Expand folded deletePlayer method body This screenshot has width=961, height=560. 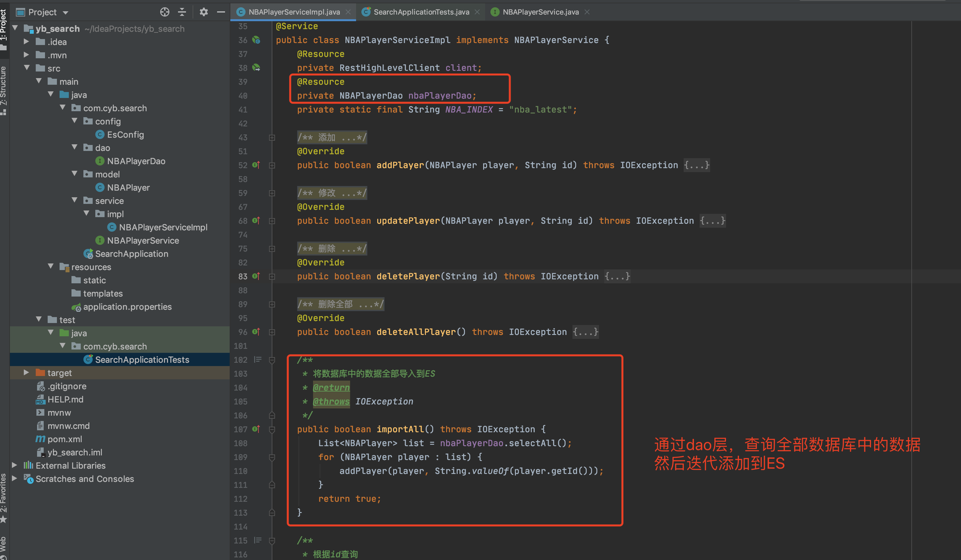[x=272, y=277]
